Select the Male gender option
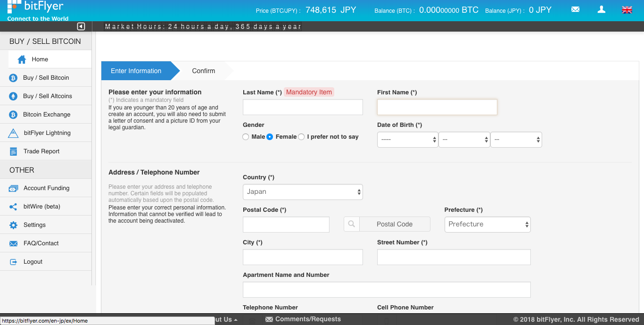 [246, 137]
